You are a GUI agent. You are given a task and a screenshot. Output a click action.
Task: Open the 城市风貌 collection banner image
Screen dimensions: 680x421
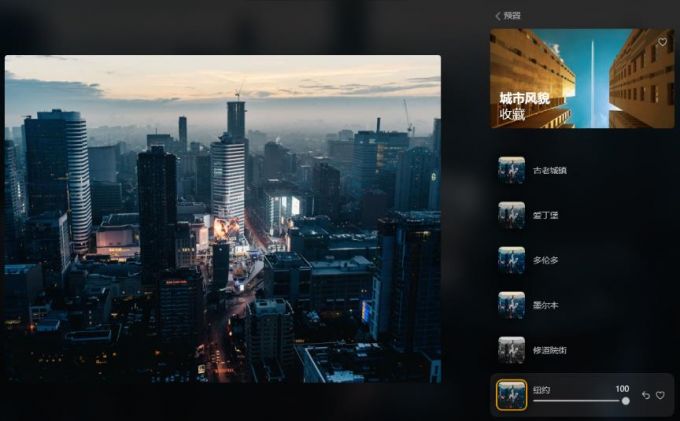[582, 78]
